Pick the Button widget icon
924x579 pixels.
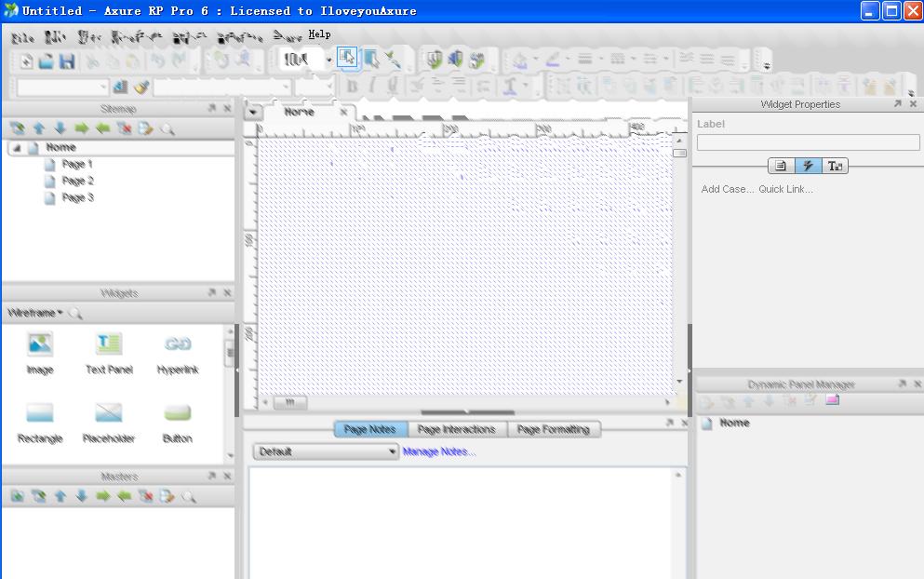pos(178,412)
